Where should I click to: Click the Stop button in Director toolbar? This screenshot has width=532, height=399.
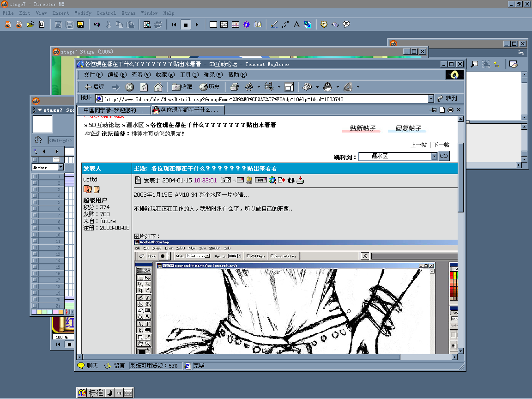pos(186,24)
